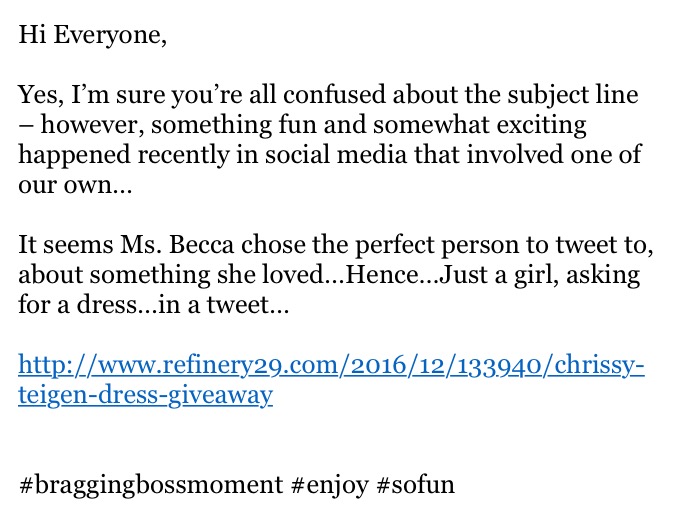Click the word 'however' after the dash

(92, 125)
